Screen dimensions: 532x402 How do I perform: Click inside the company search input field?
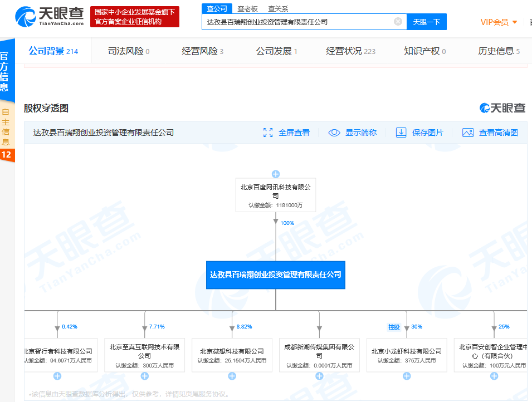click(x=298, y=22)
